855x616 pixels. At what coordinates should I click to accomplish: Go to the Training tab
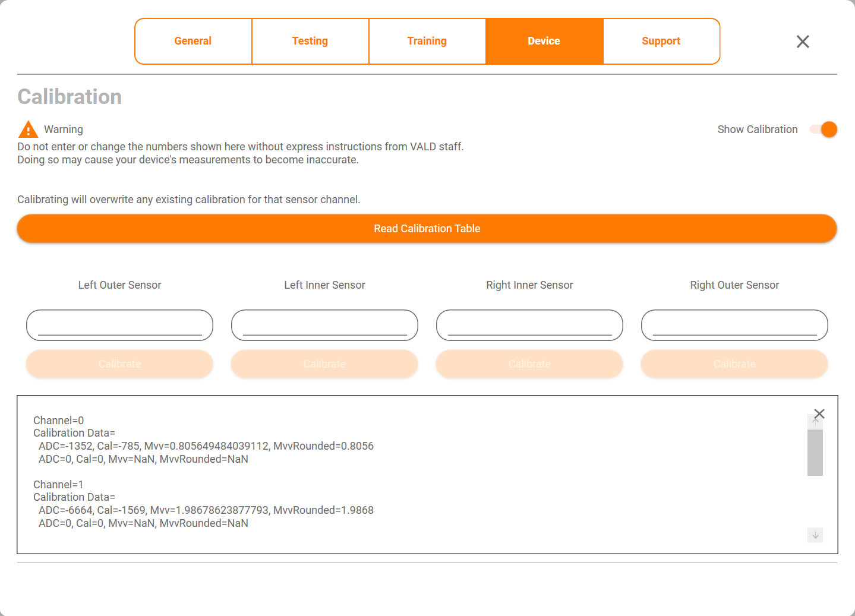[x=427, y=41]
